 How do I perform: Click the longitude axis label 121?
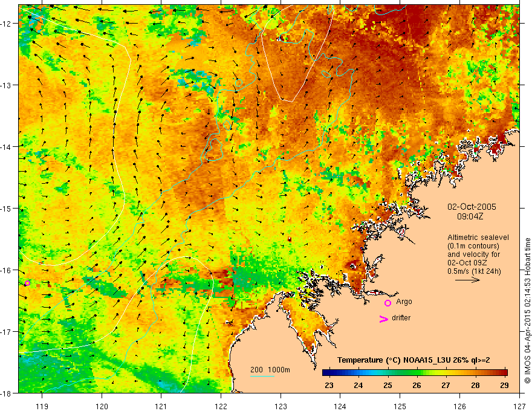161,406
